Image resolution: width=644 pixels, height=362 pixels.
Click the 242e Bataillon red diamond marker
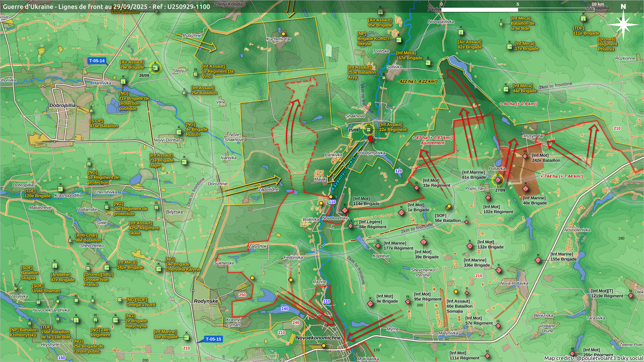pyautogui.click(x=525, y=156)
